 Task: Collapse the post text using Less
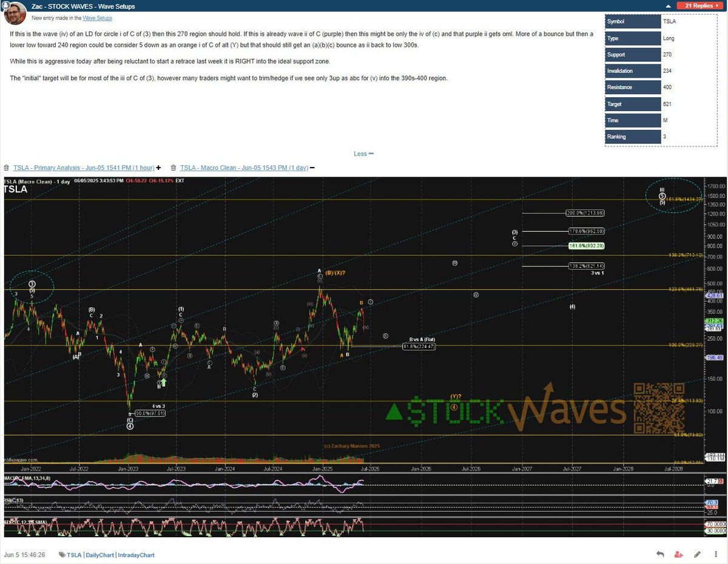pyautogui.click(x=363, y=154)
